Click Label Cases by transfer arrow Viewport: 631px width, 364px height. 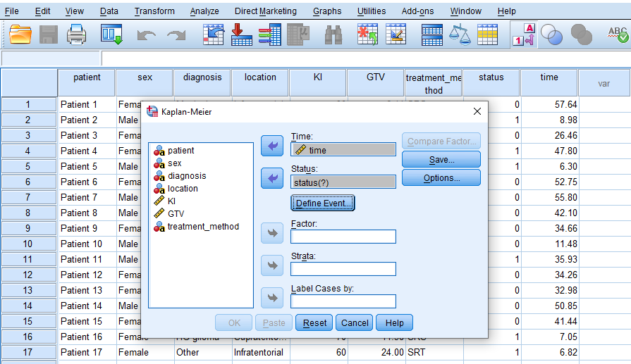point(272,298)
